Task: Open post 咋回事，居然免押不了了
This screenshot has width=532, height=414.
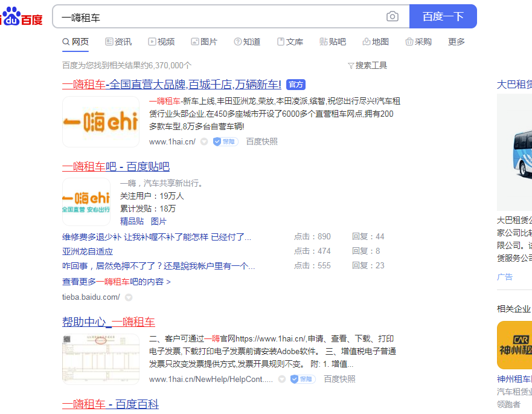Action: point(158,266)
